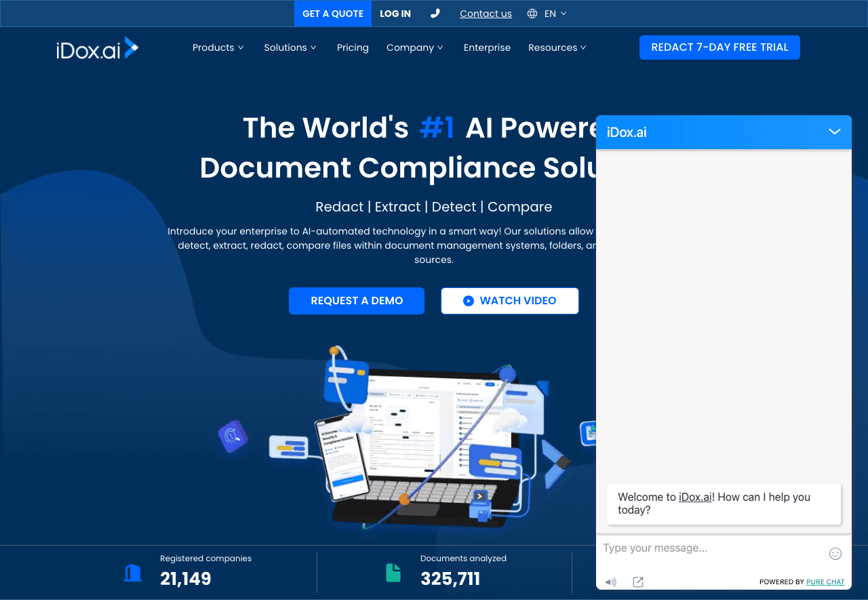The image size is (868, 610).
Task: Click the Registered companies building icon
Action: (133, 573)
